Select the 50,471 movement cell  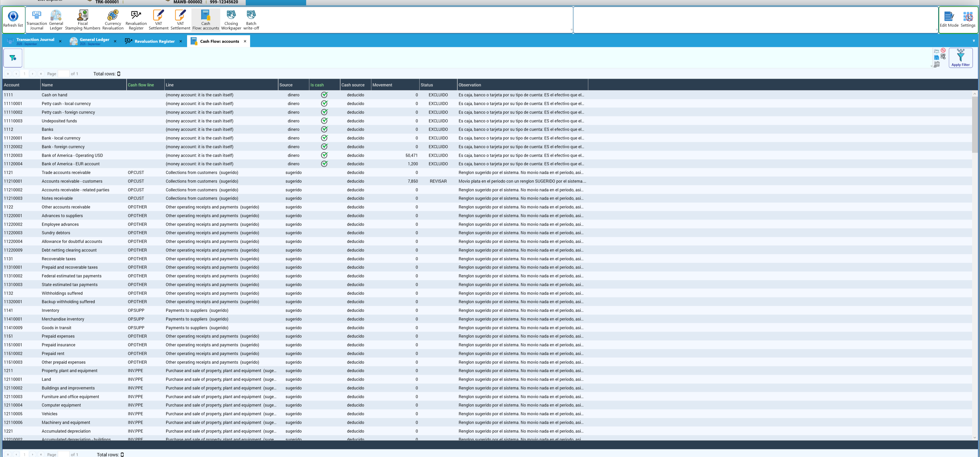[x=395, y=155]
